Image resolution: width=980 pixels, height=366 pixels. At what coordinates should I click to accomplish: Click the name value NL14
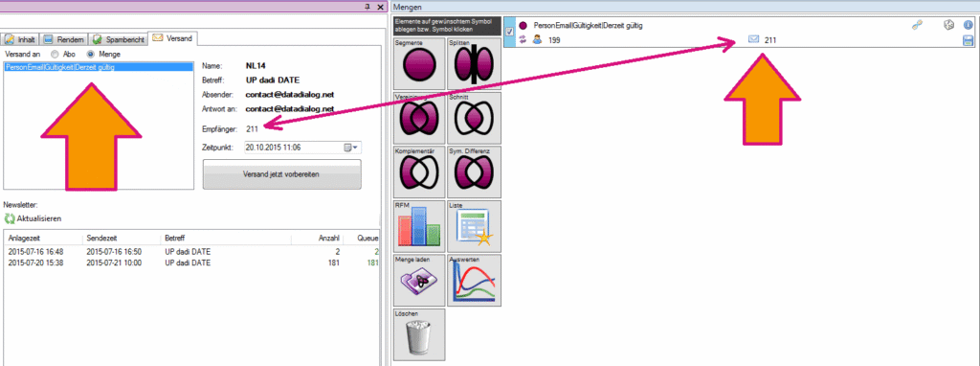point(256,65)
